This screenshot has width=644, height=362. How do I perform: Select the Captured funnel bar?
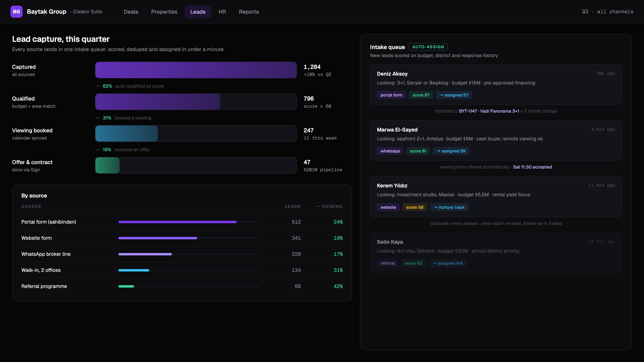pyautogui.click(x=196, y=70)
